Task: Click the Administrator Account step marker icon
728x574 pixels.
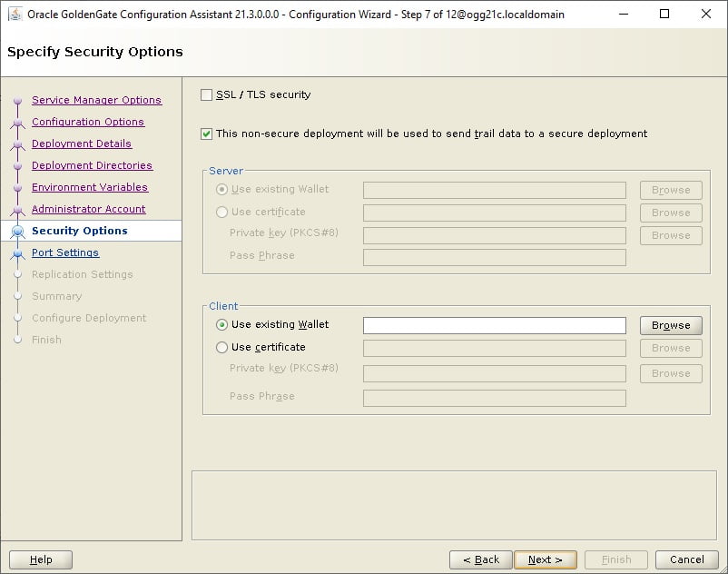Action: (17, 210)
